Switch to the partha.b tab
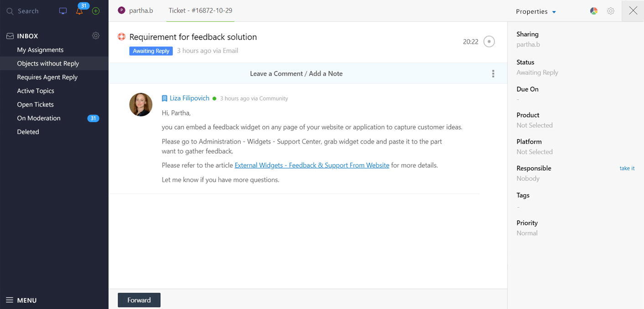Screen dimensions: 644x309 click(135, 10)
